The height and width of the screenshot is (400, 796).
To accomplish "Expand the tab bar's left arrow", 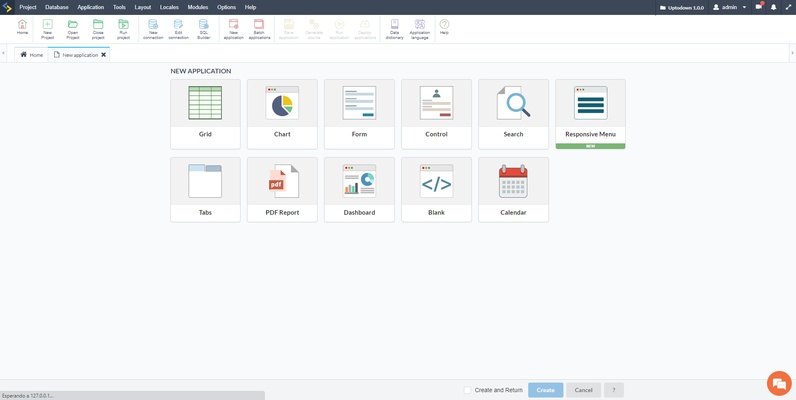I will coord(4,53).
